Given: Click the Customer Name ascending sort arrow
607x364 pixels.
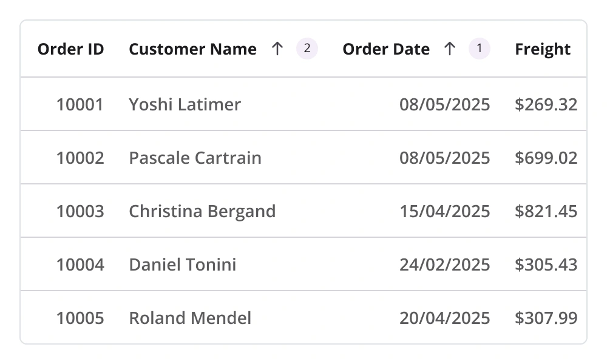Looking at the screenshot, I should 277,49.
